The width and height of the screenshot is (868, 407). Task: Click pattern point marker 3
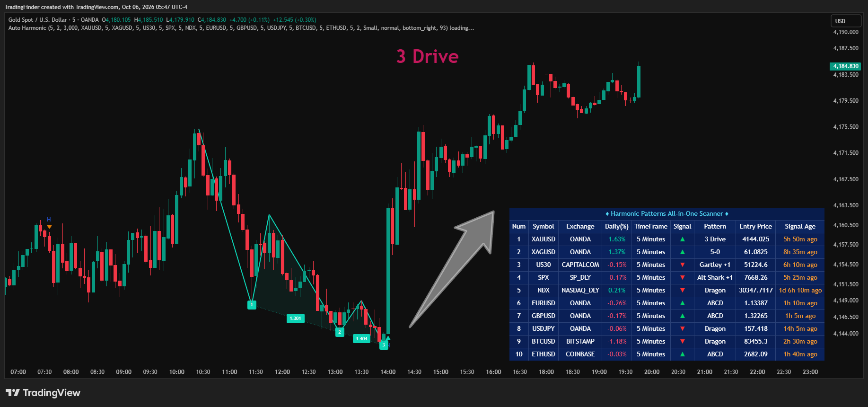tap(384, 345)
